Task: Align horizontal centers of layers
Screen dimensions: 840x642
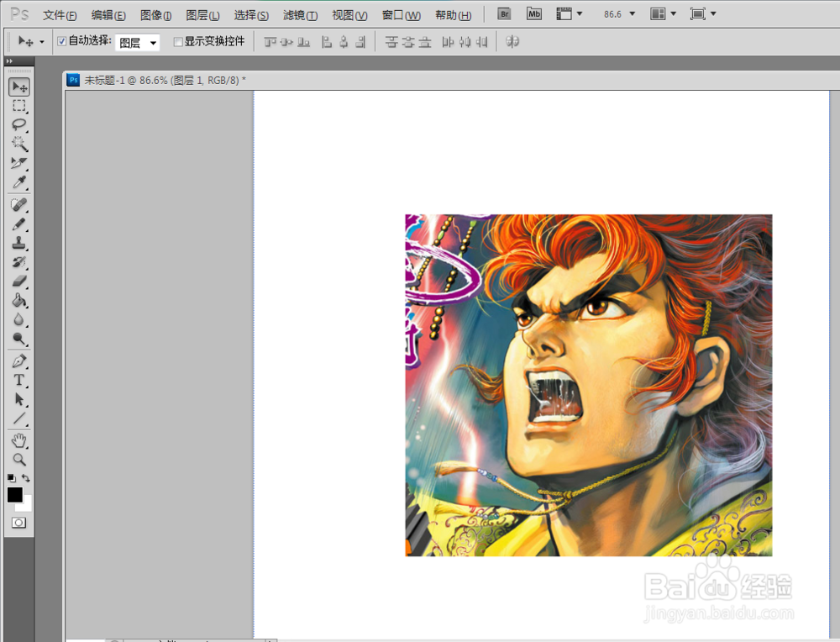Action: tap(344, 42)
